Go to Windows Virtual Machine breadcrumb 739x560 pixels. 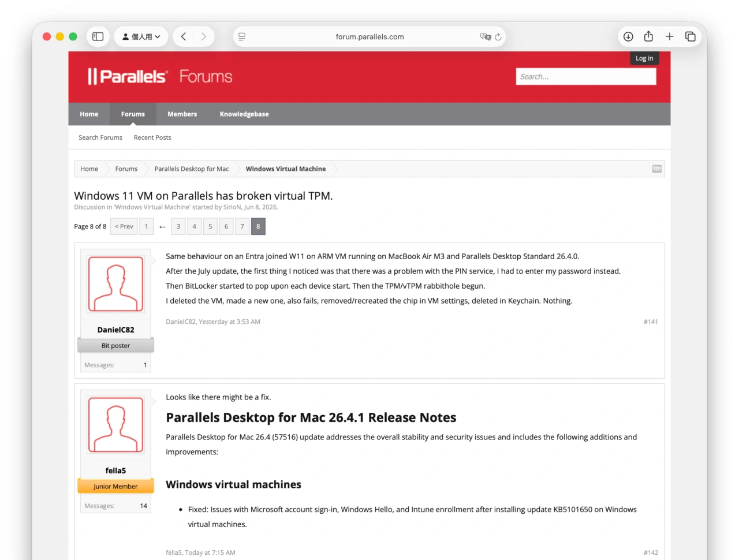coord(286,169)
